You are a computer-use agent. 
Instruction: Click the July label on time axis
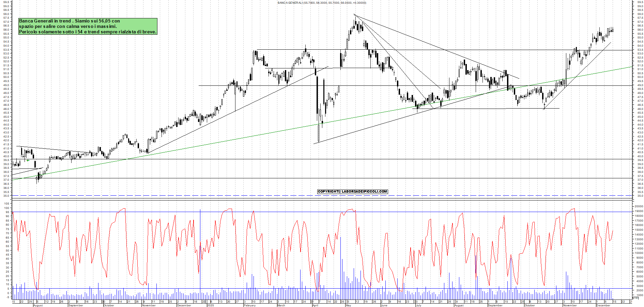(418, 305)
